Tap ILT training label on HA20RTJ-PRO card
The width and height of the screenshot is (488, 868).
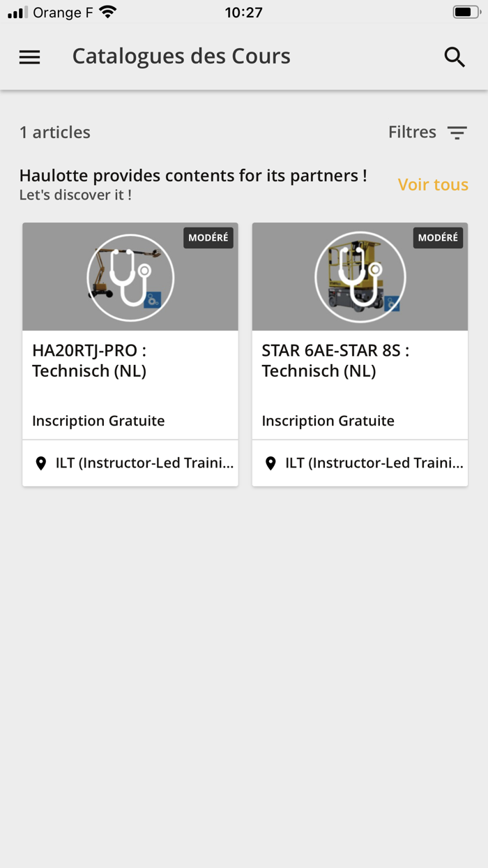(x=144, y=463)
